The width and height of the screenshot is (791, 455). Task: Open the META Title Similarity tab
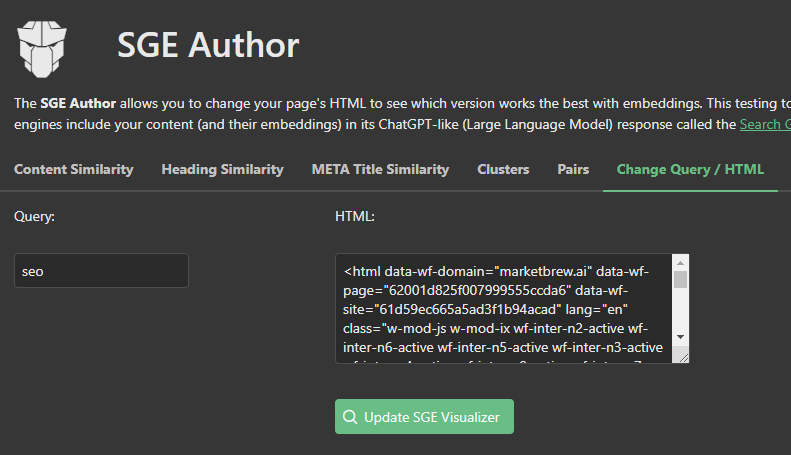[x=380, y=169]
